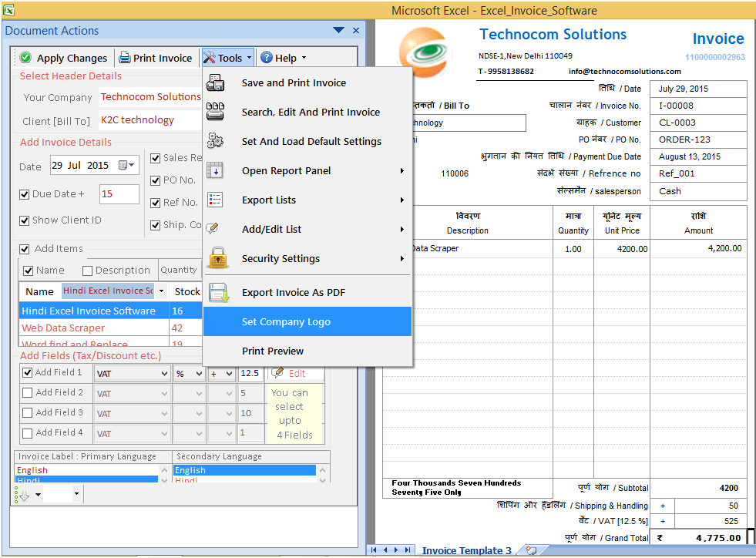Open the VAT dropdown for Add Field 1
The width and height of the screenshot is (756, 558).
pos(166,373)
